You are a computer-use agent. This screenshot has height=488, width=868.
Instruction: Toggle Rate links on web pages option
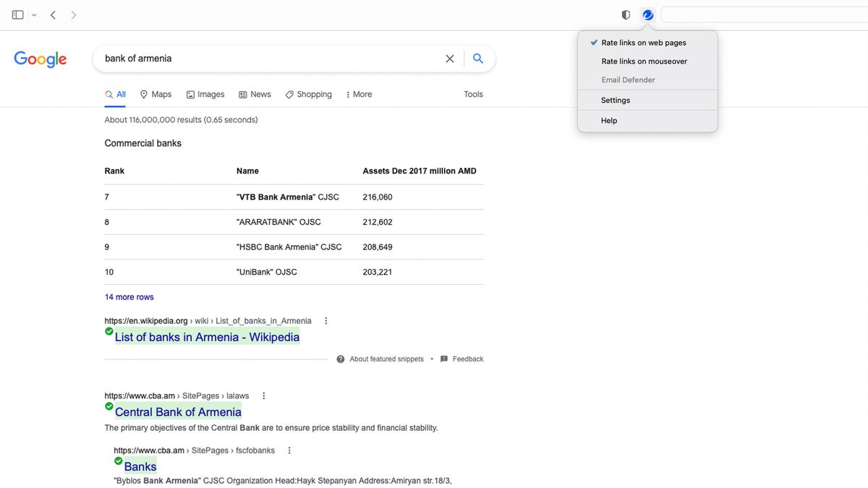(x=643, y=43)
